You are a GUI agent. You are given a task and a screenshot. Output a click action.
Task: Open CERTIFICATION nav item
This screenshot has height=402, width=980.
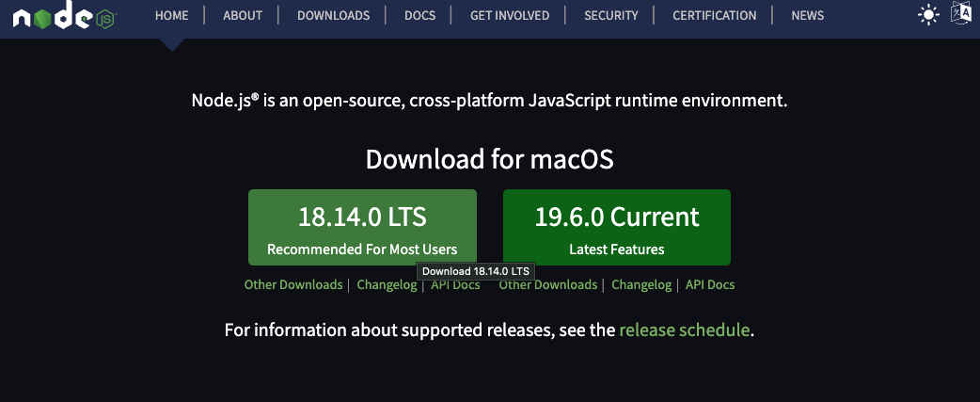click(715, 16)
